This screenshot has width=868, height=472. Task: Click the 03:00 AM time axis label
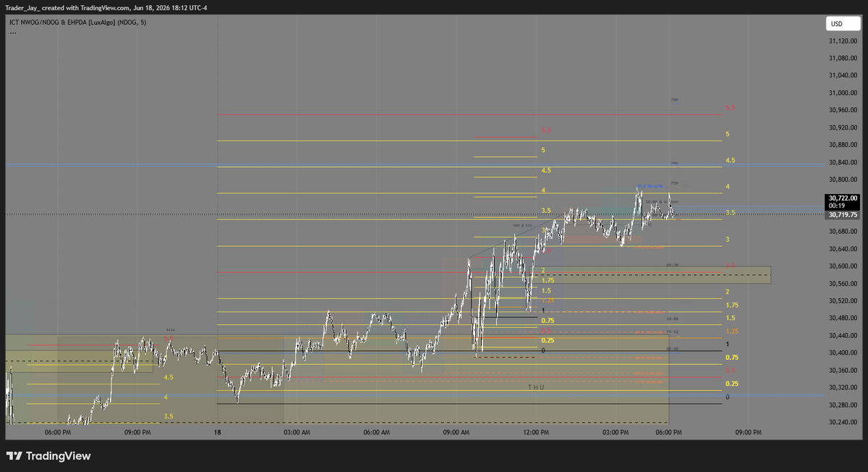point(297,432)
